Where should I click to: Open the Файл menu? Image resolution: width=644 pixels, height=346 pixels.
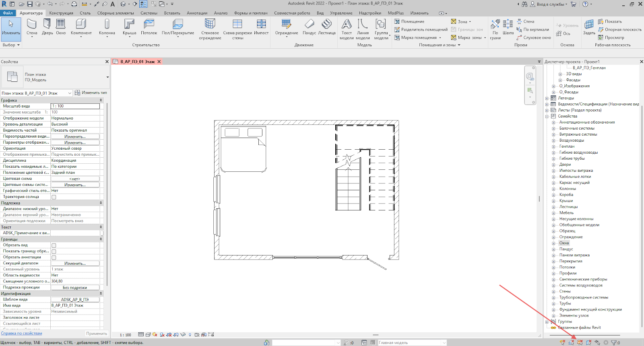(x=8, y=13)
